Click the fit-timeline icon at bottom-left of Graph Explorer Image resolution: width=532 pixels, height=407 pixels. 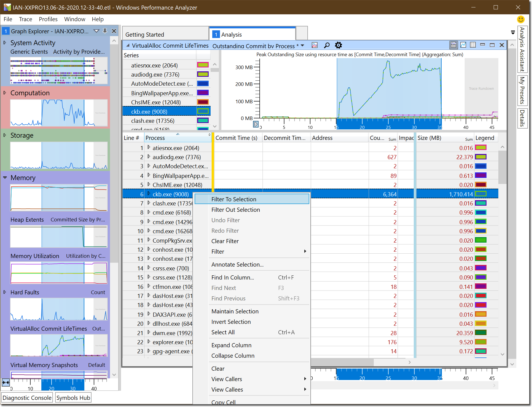click(x=5, y=382)
